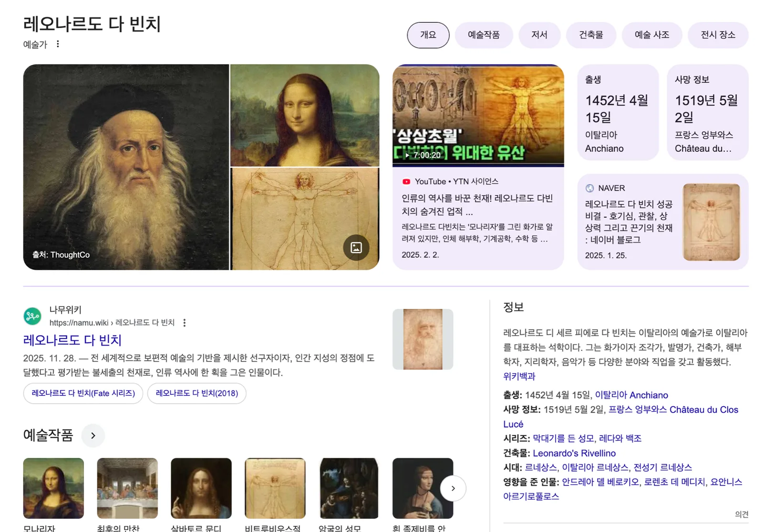Click the 르네상스 era link
This screenshot has width=763, height=532.
pos(540,467)
